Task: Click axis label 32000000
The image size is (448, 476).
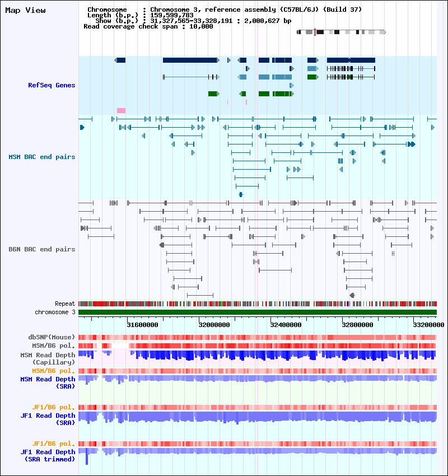Action: [214, 325]
